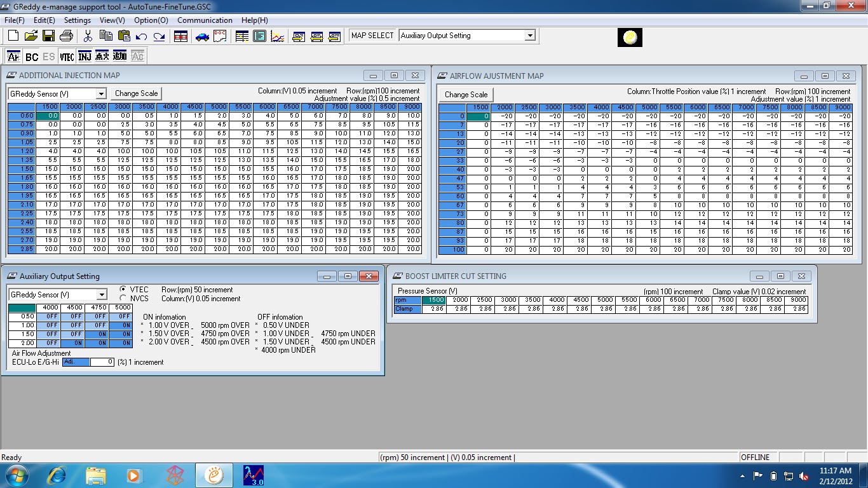
Task: Select throttle row 100 header in Airflow Map
Action: pos(452,250)
